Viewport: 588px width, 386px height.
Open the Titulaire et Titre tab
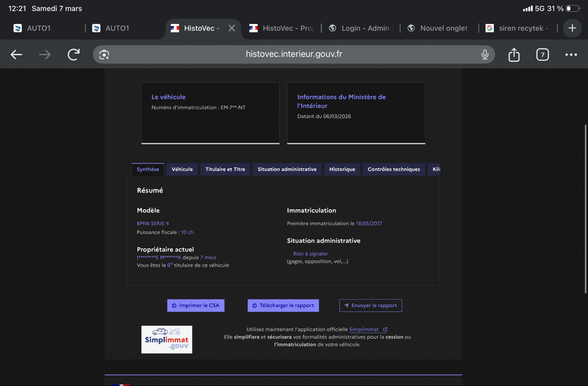click(225, 169)
